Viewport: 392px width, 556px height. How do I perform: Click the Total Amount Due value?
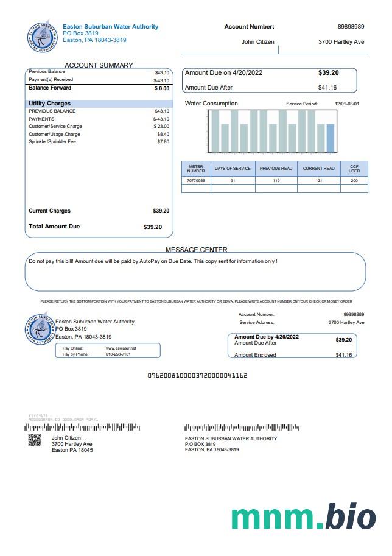(152, 227)
